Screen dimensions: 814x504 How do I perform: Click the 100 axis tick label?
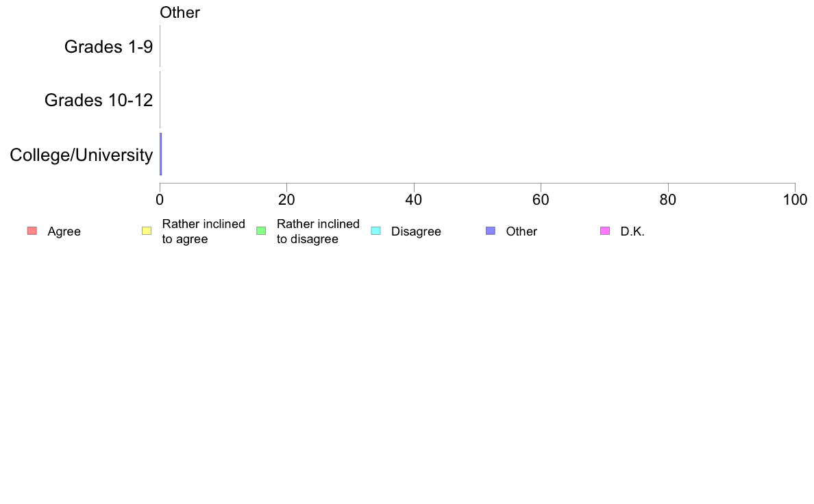click(795, 200)
